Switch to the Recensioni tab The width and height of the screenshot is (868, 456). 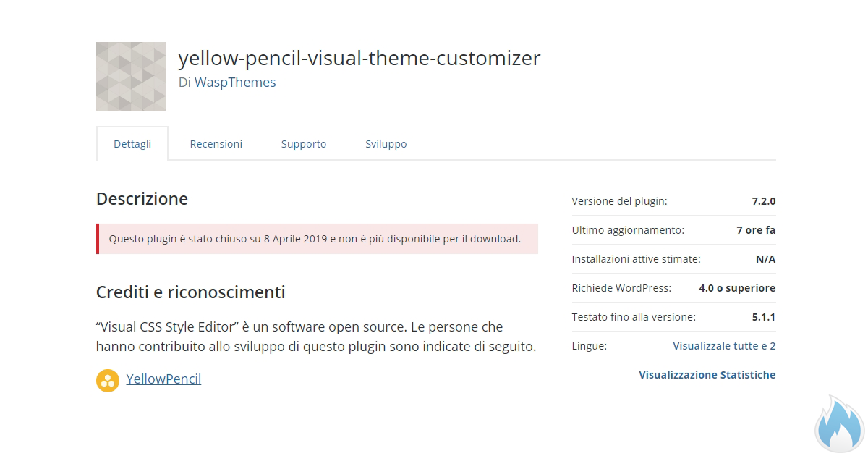(216, 144)
